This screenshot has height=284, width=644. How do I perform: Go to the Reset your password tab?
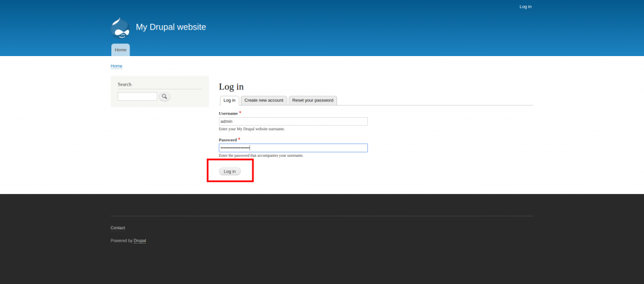313,100
